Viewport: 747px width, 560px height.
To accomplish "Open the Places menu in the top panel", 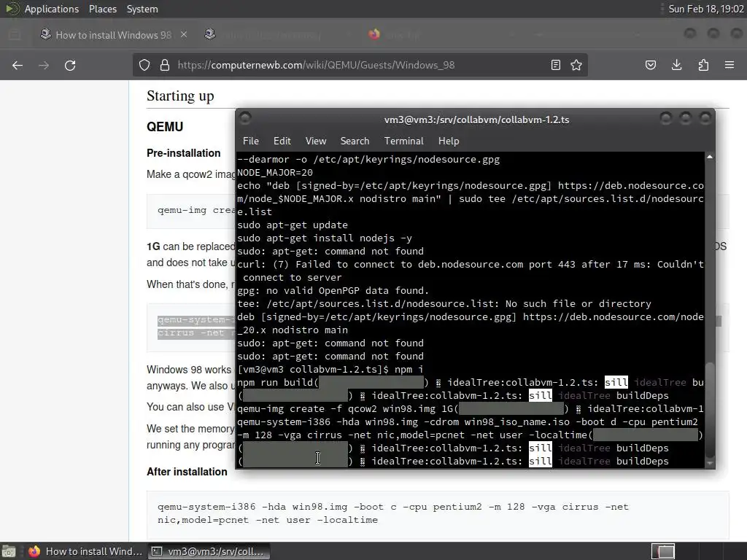I will tap(103, 9).
